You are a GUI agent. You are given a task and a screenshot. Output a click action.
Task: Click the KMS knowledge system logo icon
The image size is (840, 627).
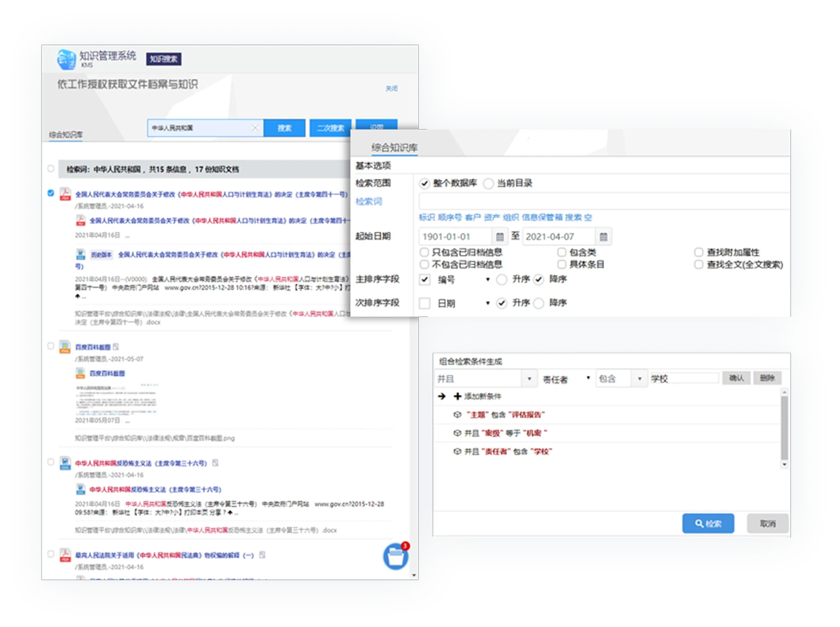(x=66, y=59)
